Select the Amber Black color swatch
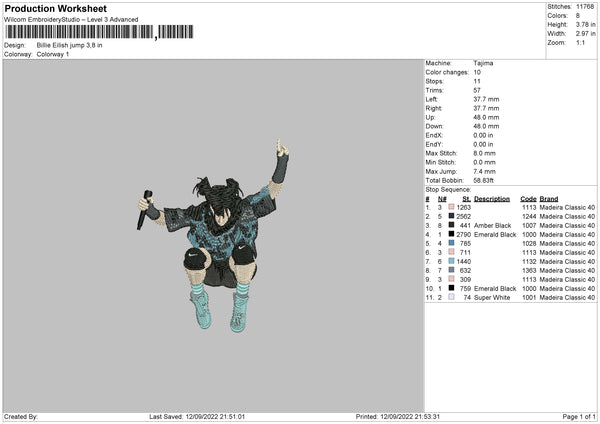This screenshot has height=424, width=600. click(x=451, y=225)
